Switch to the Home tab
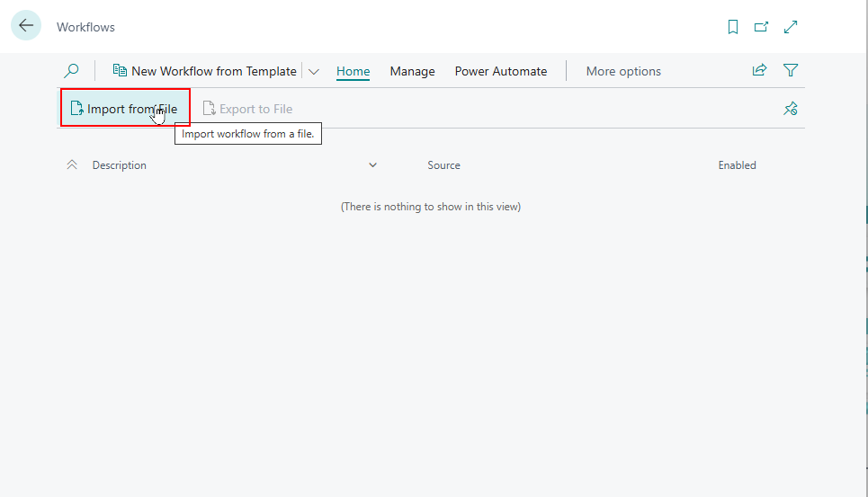Image resolution: width=868 pixels, height=497 pixels. (353, 71)
